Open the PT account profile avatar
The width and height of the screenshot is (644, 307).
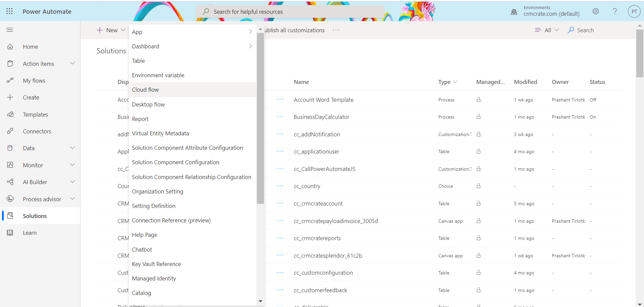(x=634, y=11)
